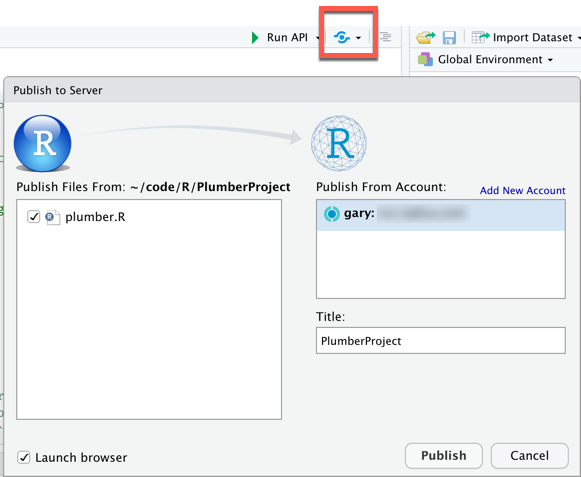This screenshot has width=581, height=477.
Task: Click the Add New Account link
Action: click(x=522, y=191)
